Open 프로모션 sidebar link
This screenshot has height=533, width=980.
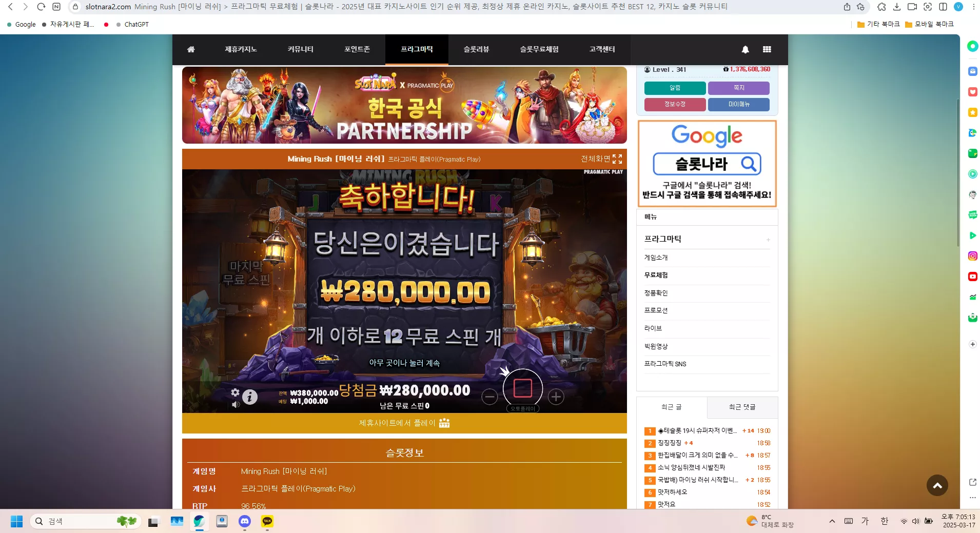[656, 310]
